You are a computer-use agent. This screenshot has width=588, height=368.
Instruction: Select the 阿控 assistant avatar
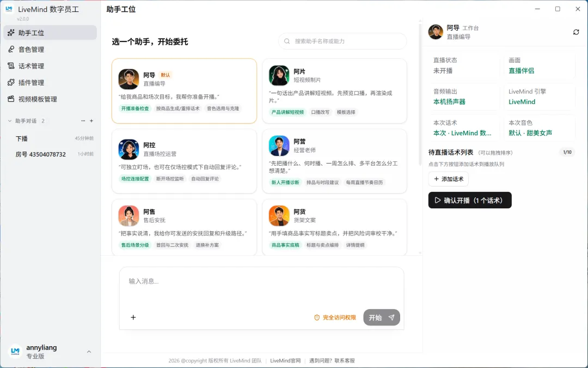click(128, 149)
